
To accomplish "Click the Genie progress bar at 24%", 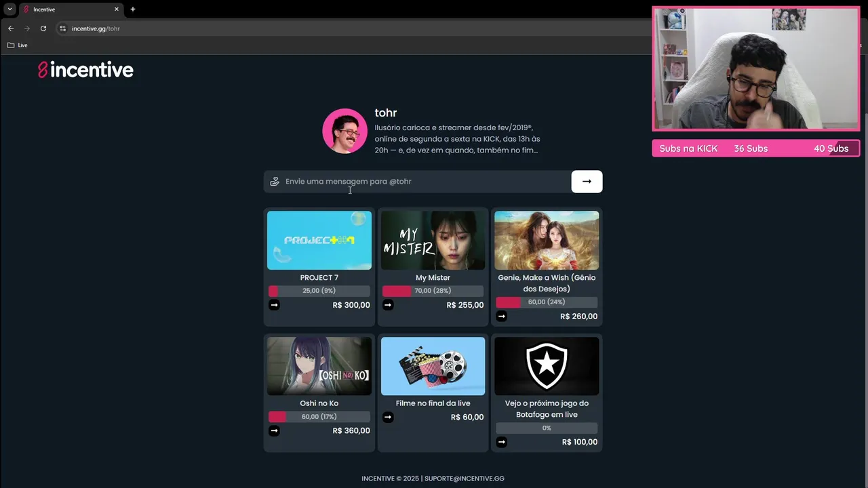I will (547, 302).
